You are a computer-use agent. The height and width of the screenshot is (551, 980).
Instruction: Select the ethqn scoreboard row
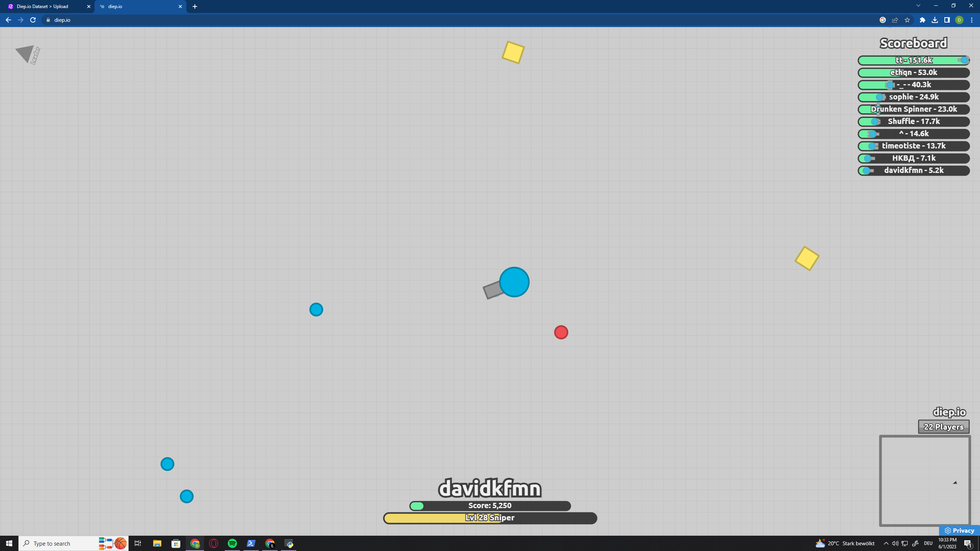pyautogui.click(x=913, y=72)
